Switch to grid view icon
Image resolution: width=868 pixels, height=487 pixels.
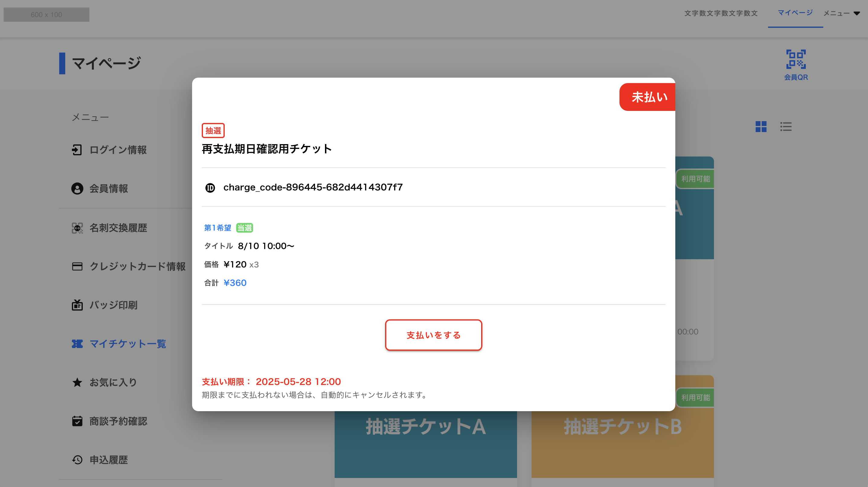click(x=761, y=127)
